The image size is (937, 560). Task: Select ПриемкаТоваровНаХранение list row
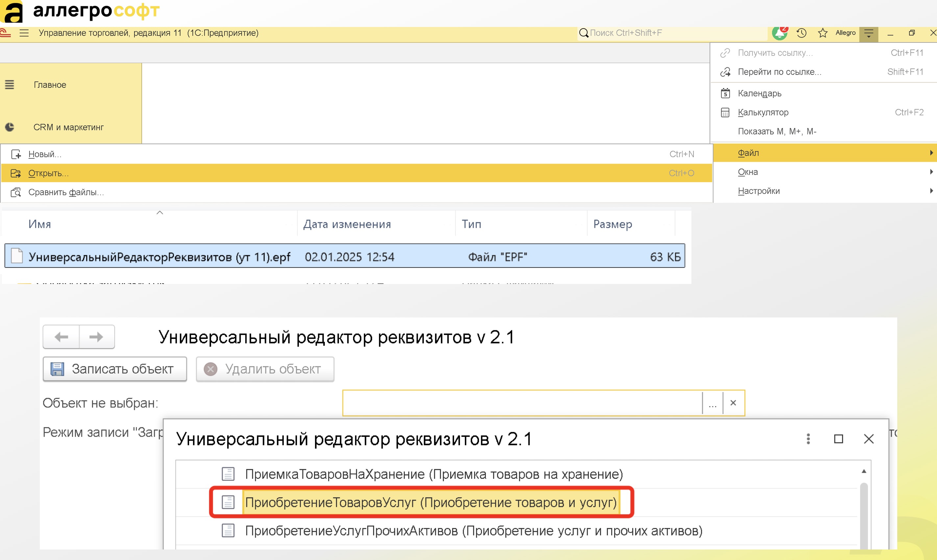point(517,474)
